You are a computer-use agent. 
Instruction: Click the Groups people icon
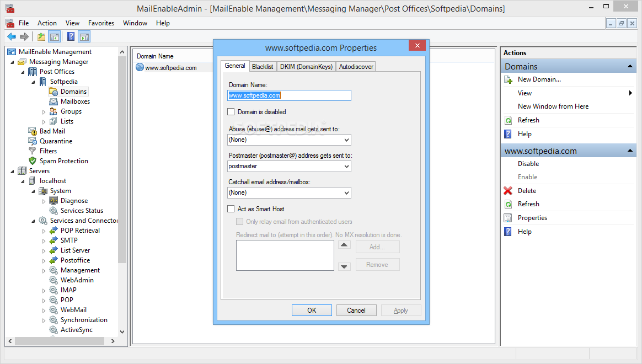pos(54,111)
